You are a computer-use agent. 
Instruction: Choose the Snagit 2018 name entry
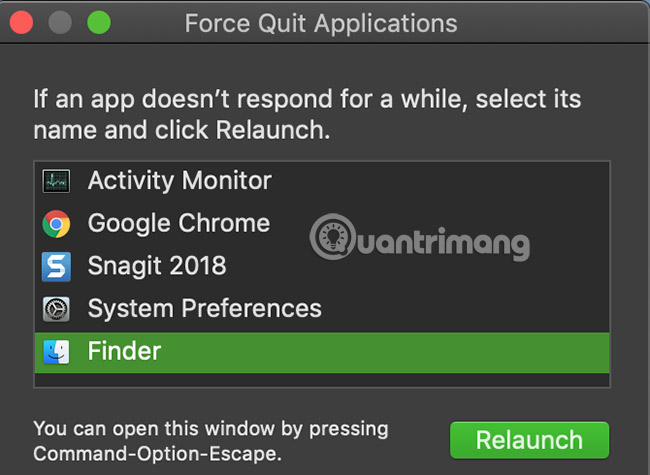(157, 266)
